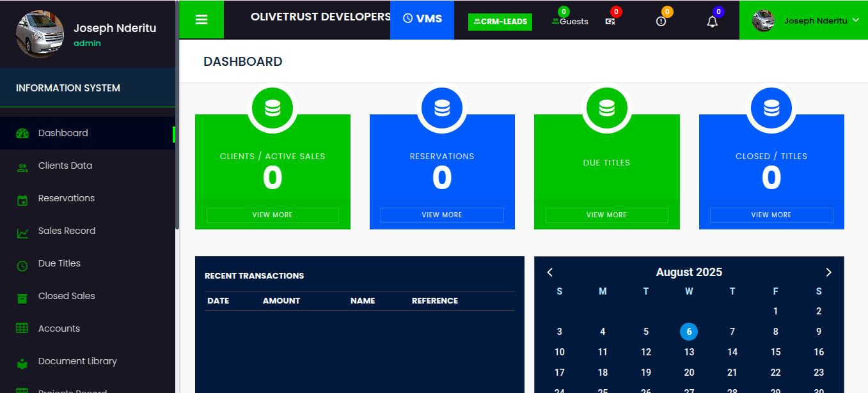The image size is (868, 393).
Task: Open Clients Data via its people icon
Action: pos(22,166)
